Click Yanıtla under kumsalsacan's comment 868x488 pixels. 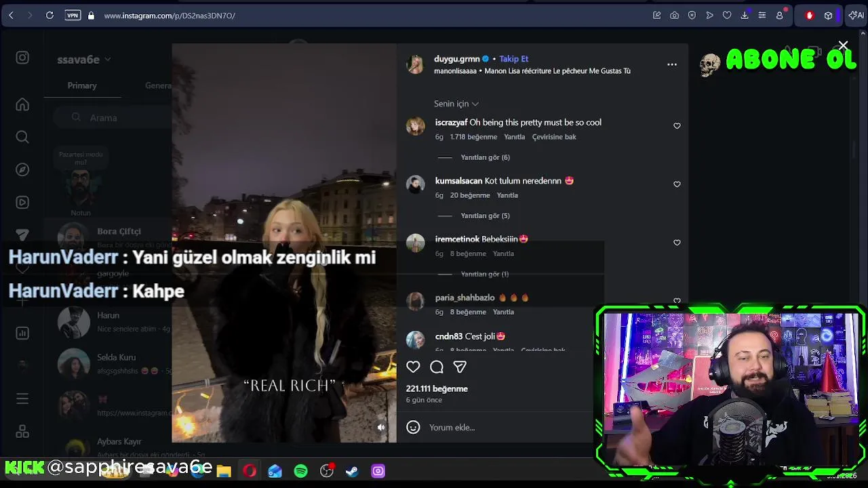[507, 195]
